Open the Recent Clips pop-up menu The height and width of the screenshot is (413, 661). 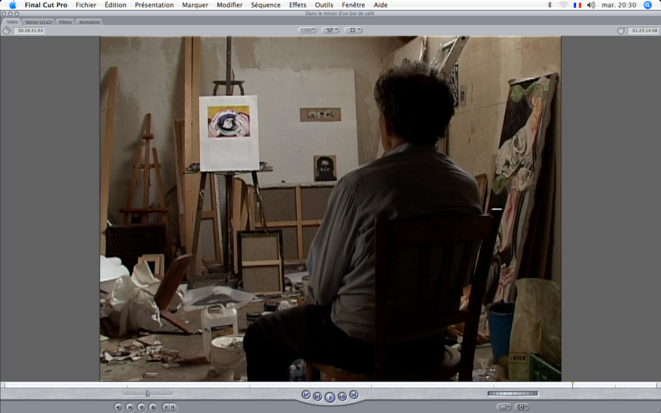point(504,407)
